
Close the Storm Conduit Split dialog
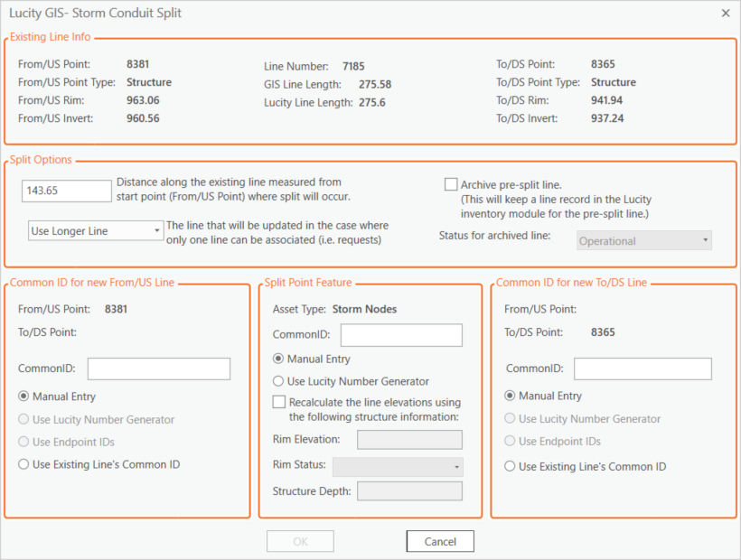[x=726, y=14]
